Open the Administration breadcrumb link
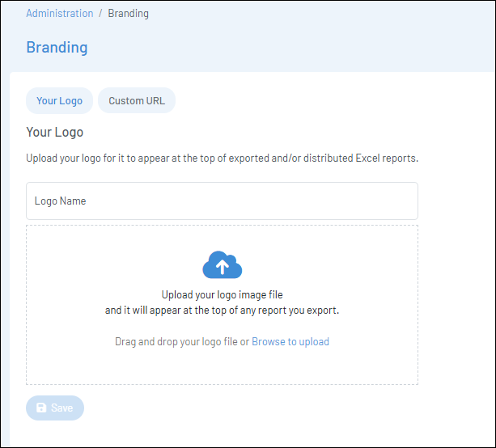Viewport: 496px width, 448px height. click(59, 14)
